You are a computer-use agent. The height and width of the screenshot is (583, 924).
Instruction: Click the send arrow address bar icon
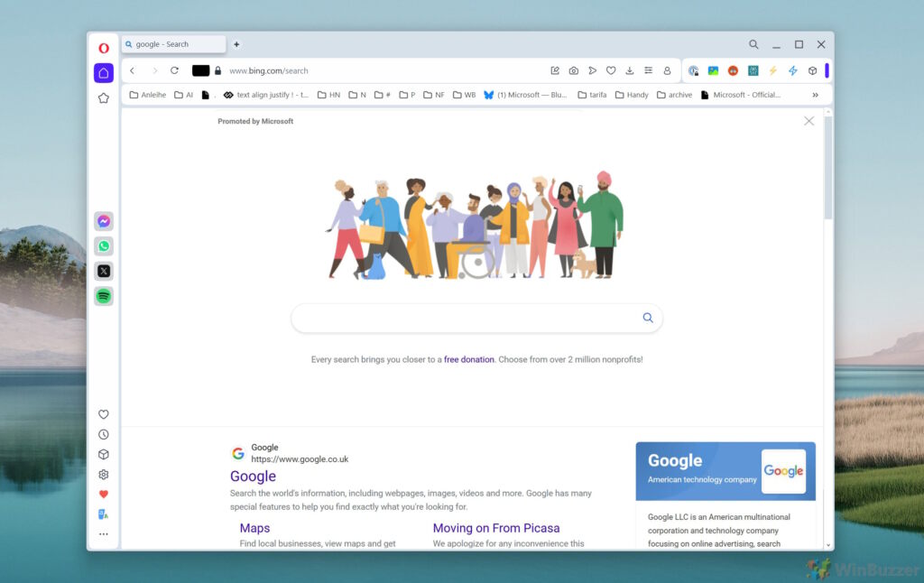pos(592,70)
